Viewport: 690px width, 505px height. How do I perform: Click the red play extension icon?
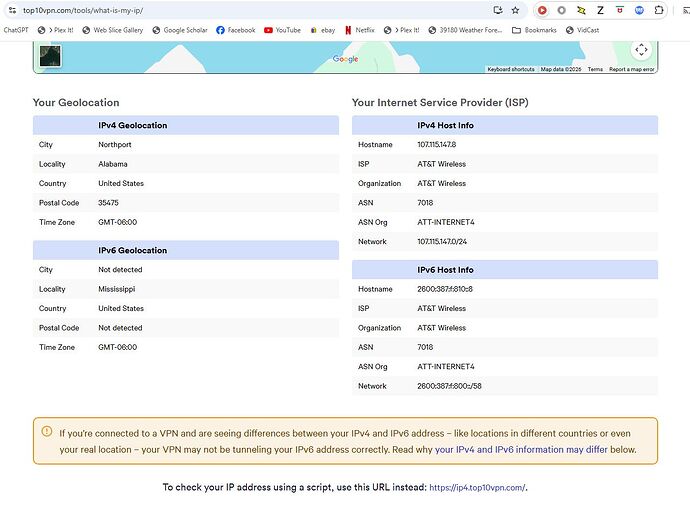coord(542,10)
